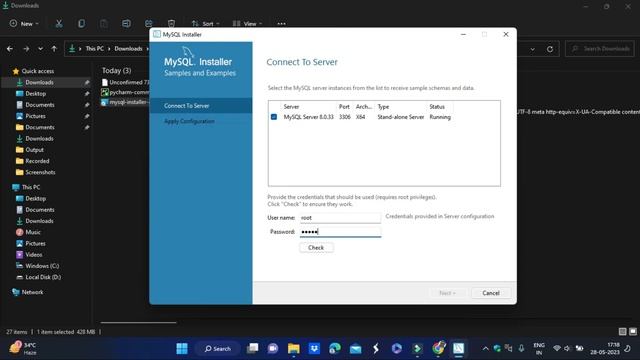Focus the Password input field
This screenshot has height=360, width=640.
[x=340, y=232]
